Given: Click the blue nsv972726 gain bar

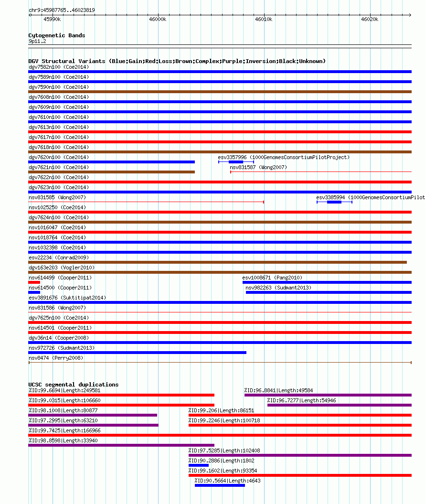Looking at the screenshot, I should (137, 353).
